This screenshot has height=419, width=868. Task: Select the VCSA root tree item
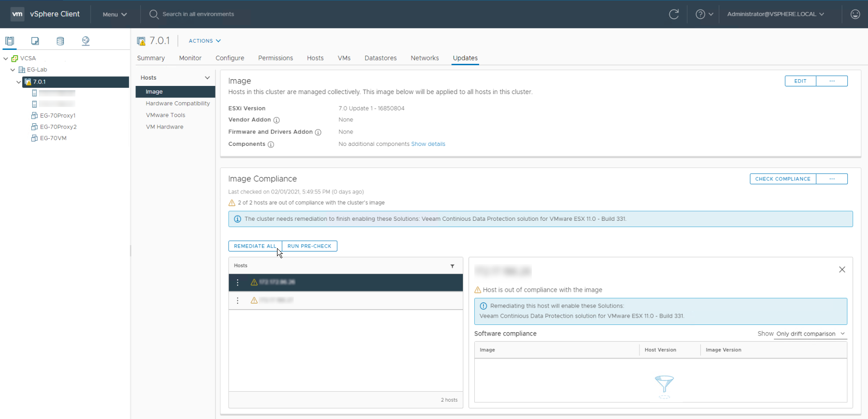point(28,59)
